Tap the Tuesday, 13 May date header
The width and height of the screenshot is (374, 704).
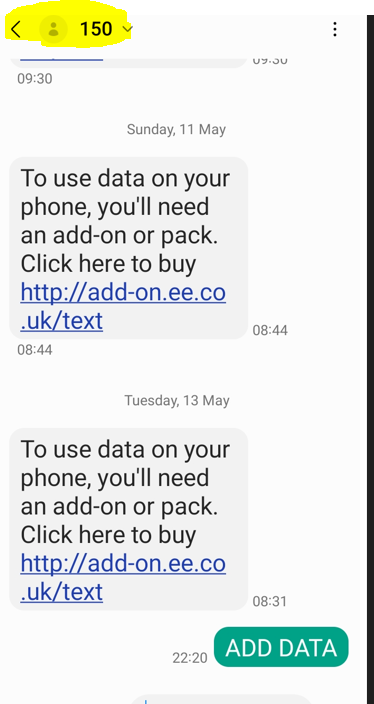pos(176,400)
